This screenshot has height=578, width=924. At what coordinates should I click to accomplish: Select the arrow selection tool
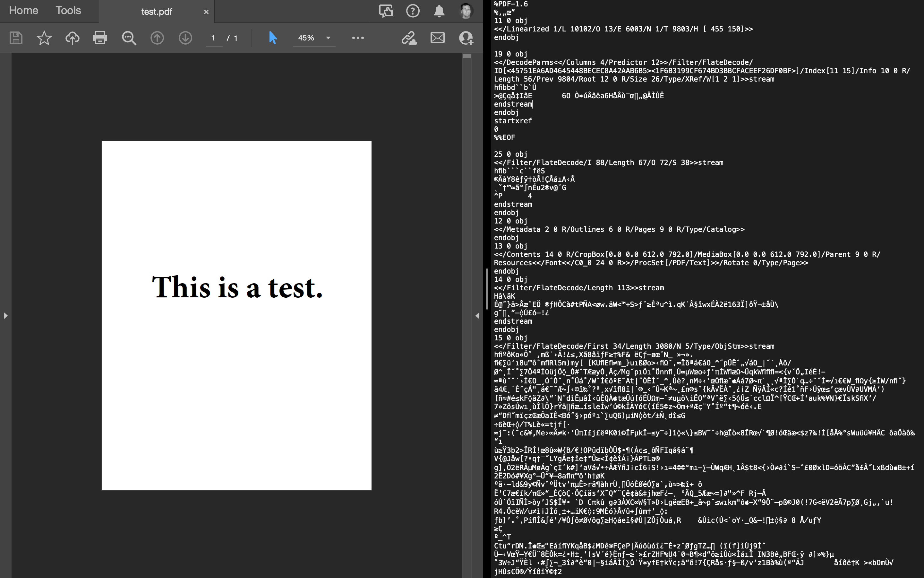click(x=273, y=38)
